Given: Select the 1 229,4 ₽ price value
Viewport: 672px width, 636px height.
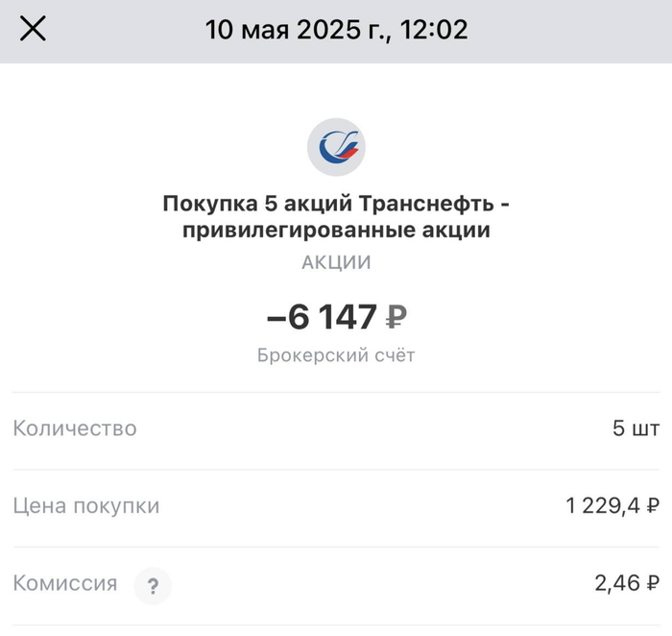Looking at the screenshot, I should click(x=612, y=505).
